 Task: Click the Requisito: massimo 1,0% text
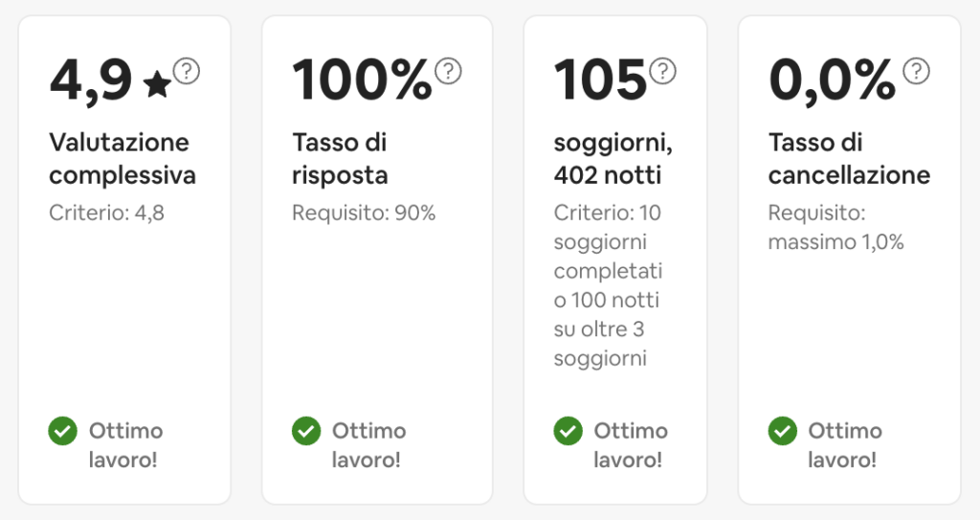tap(835, 227)
